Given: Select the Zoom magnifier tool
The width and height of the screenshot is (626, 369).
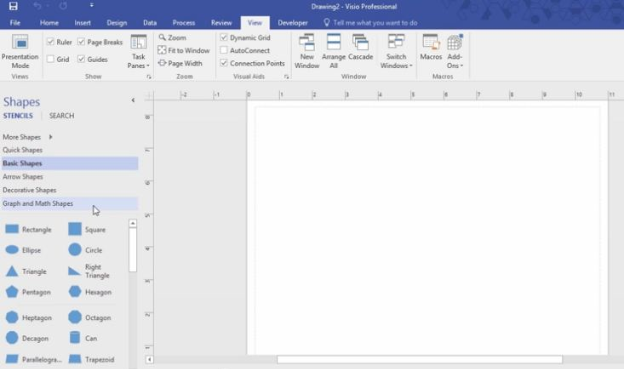Looking at the screenshot, I should 162,37.
